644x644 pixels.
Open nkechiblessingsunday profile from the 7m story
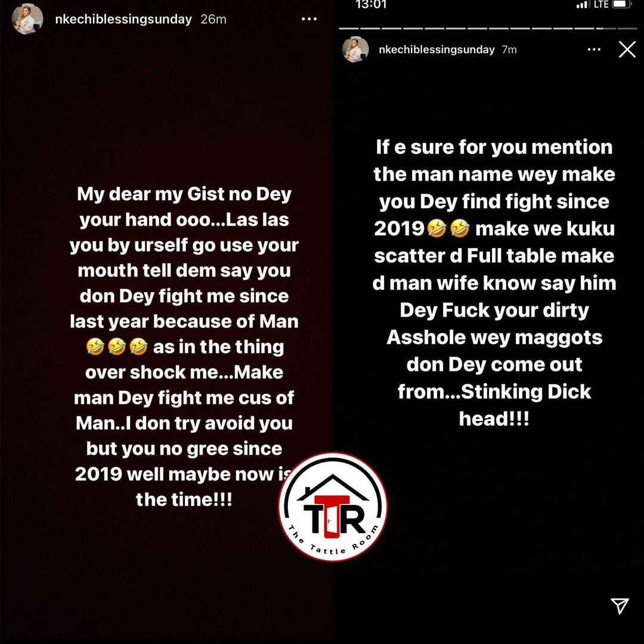(436, 49)
